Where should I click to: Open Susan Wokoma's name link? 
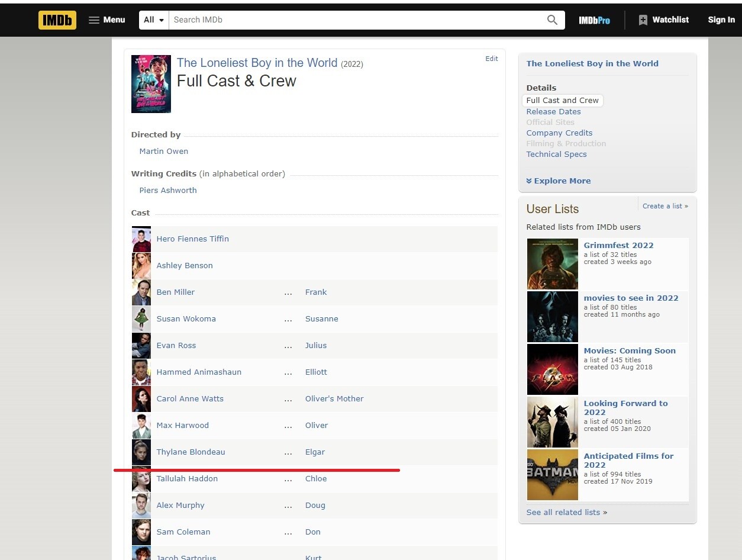(x=186, y=318)
